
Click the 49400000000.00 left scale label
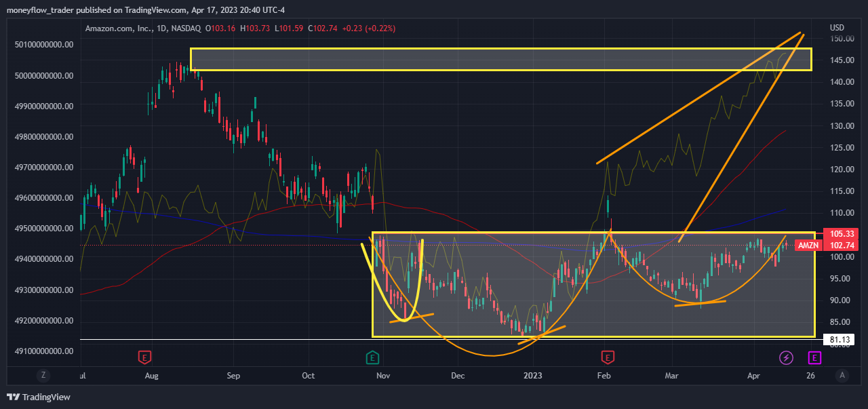pyautogui.click(x=43, y=259)
